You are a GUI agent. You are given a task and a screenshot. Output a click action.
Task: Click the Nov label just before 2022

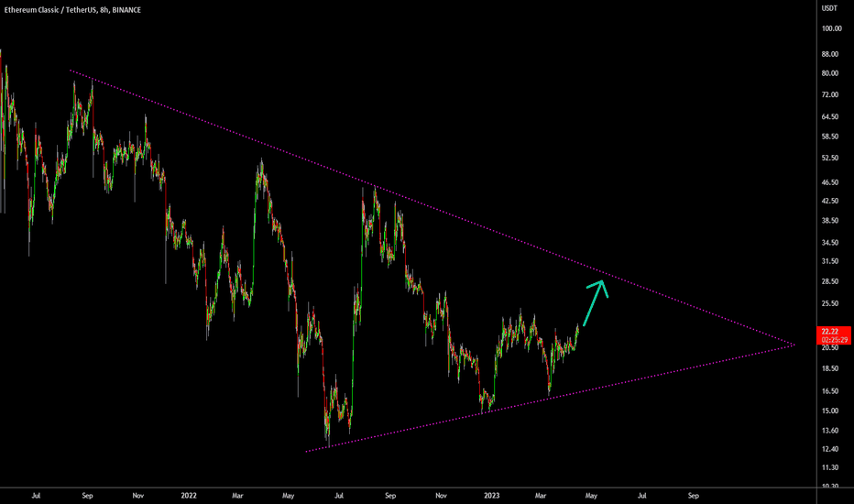click(137, 495)
